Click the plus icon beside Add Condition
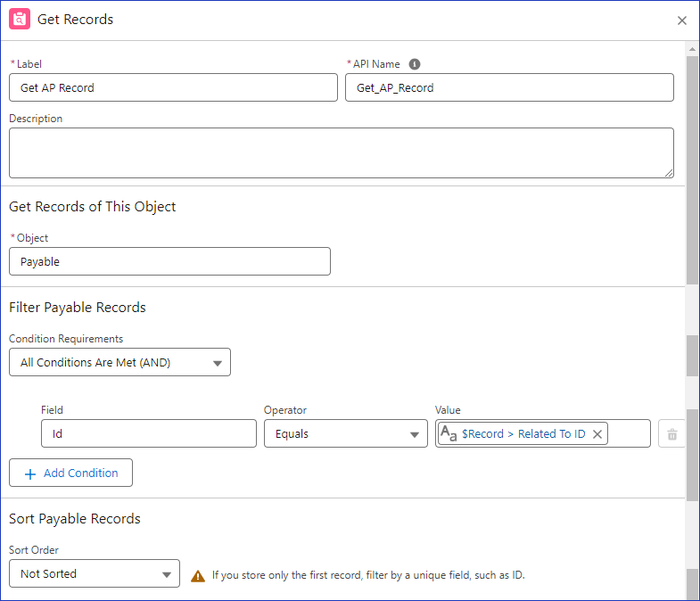The height and width of the screenshot is (601, 700). point(30,473)
